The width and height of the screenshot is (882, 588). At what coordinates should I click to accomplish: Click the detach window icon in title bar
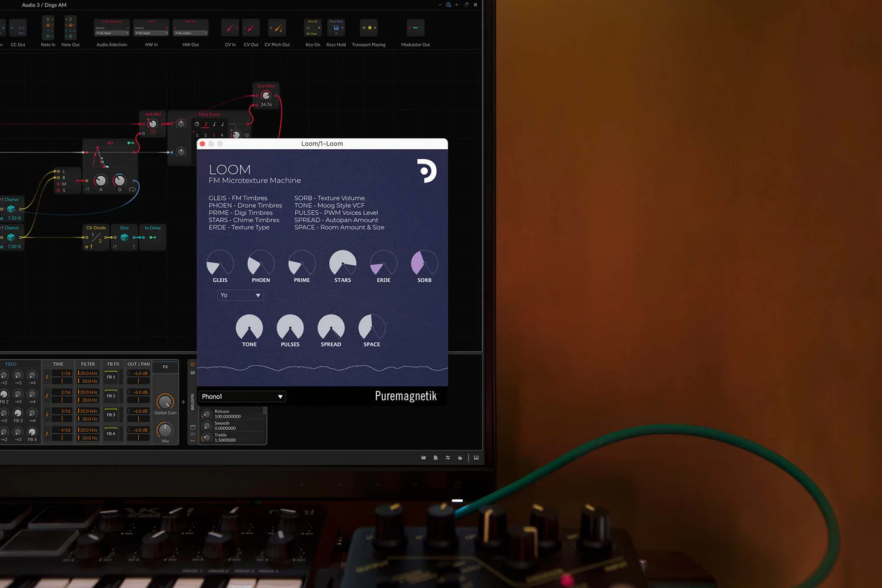coord(466,5)
